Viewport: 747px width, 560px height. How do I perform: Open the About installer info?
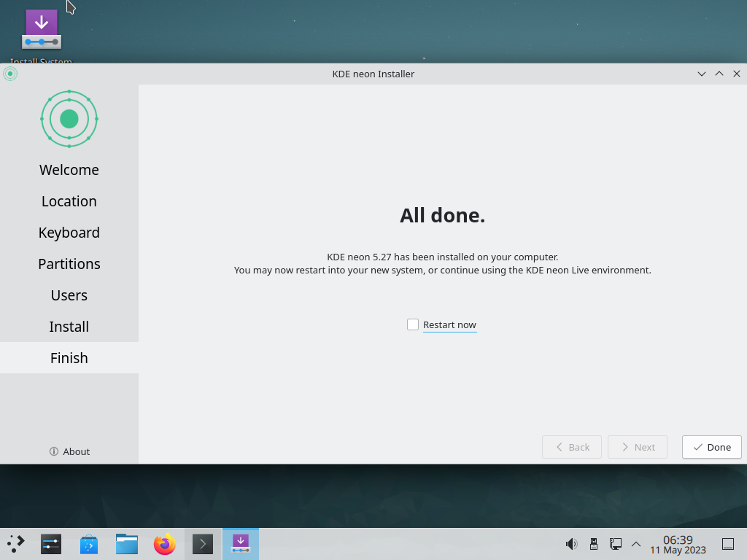click(x=69, y=451)
